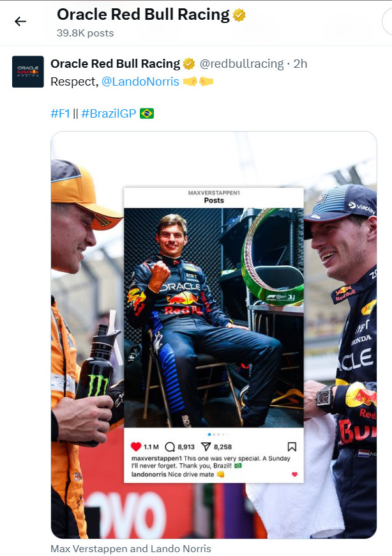Click the bookmark icon in the embedded post
This screenshot has height=556, width=392.
[x=292, y=447]
